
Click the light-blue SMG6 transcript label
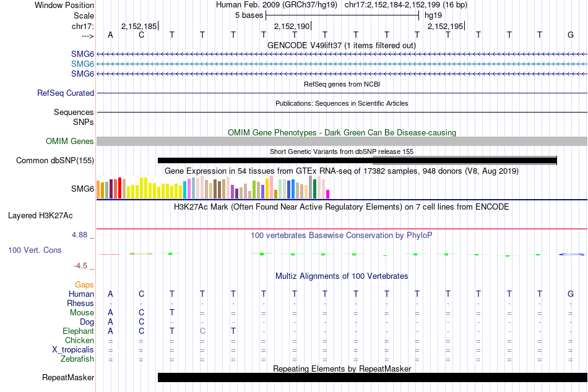[x=82, y=64]
